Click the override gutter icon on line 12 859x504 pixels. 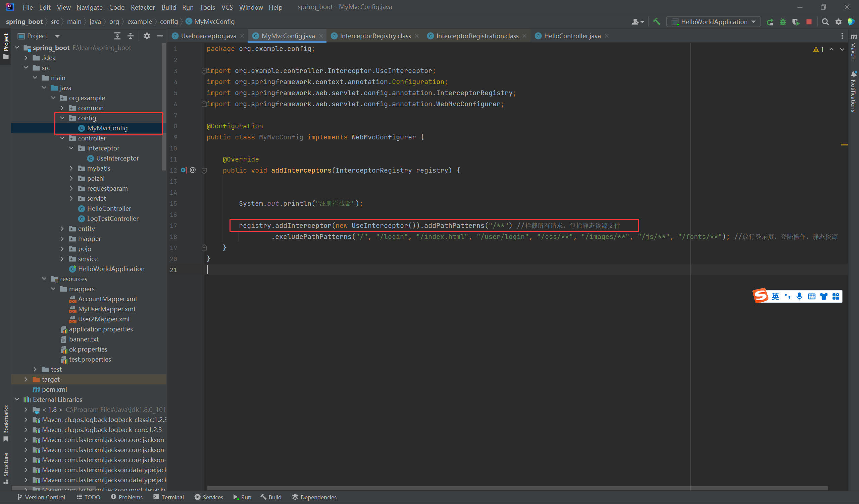tap(184, 170)
